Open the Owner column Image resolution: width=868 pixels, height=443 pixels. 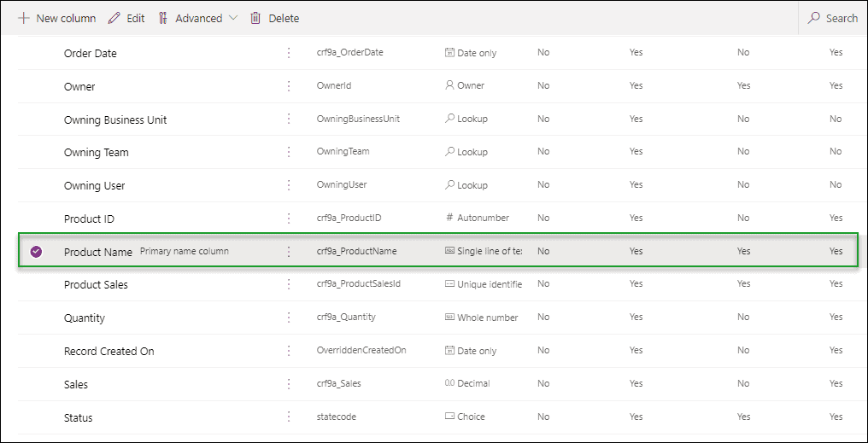[x=79, y=87]
